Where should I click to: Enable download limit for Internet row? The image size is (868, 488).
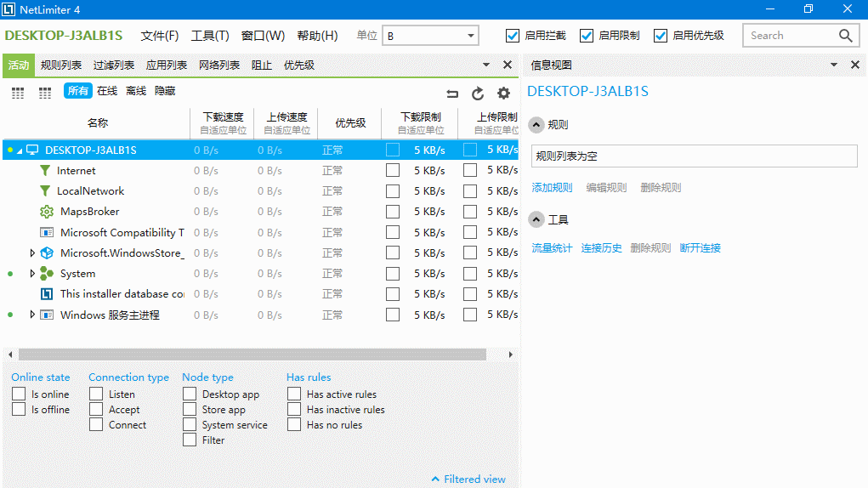click(x=393, y=170)
